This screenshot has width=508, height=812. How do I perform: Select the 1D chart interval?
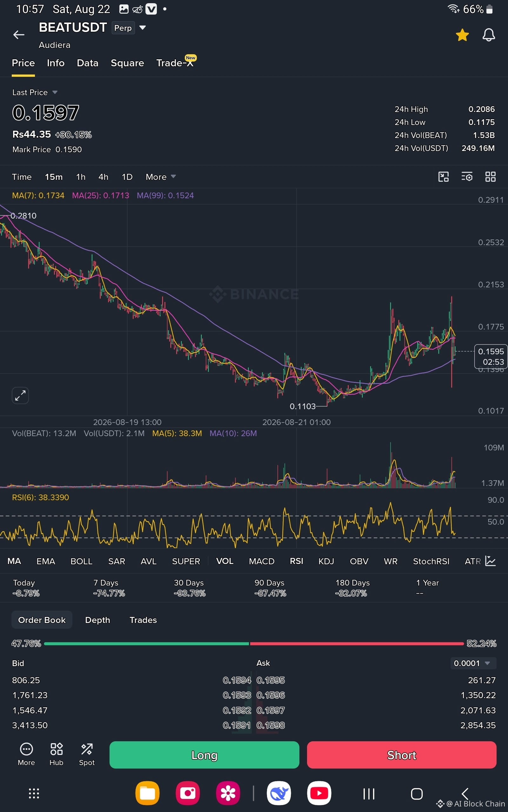coord(127,177)
